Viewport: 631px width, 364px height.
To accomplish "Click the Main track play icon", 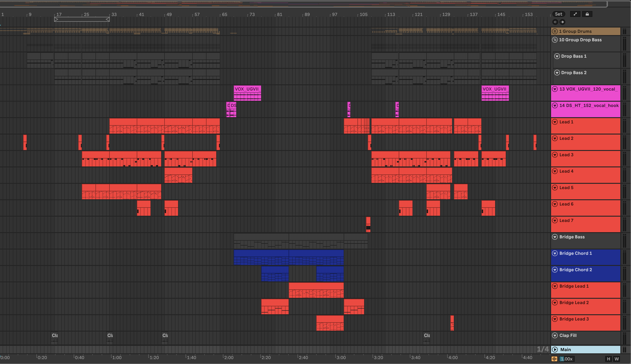I will pyautogui.click(x=555, y=350).
